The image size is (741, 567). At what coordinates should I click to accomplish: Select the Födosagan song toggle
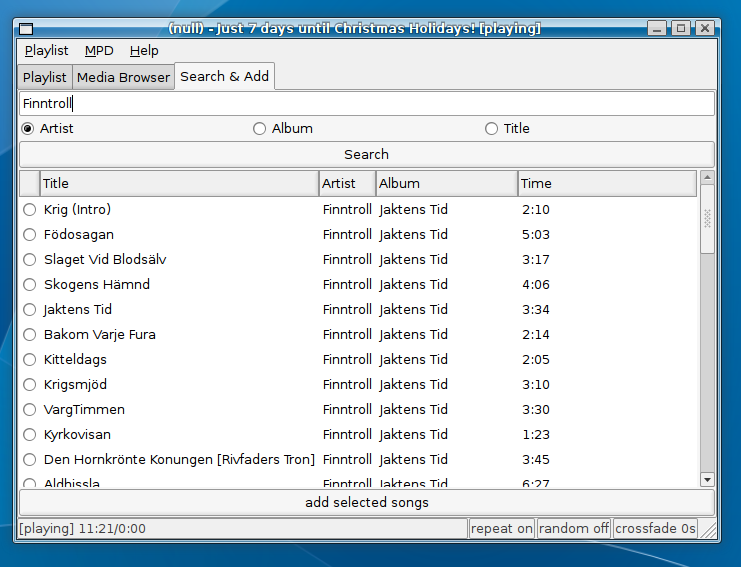pyautogui.click(x=30, y=234)
